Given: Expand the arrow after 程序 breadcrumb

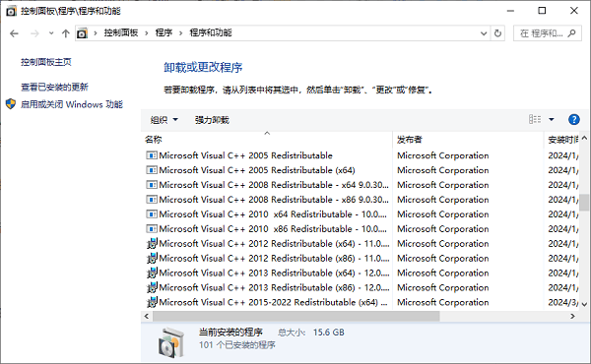Looking at the screenshot, I should (180, 33).
